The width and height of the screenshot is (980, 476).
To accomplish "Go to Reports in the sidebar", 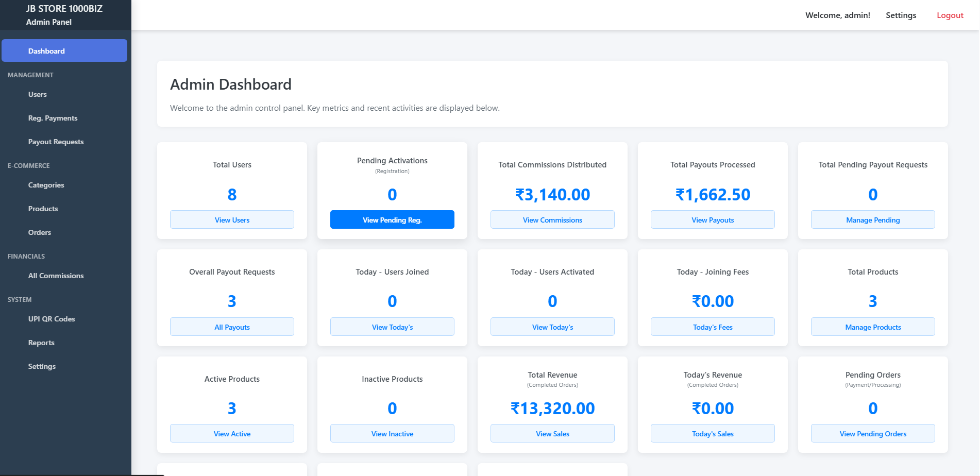I will [41, 343].
